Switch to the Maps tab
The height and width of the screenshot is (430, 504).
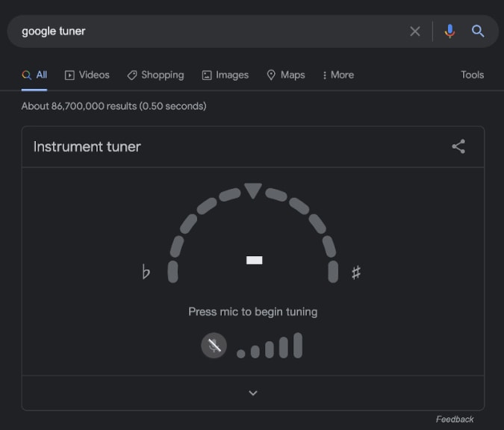(286, 75)
